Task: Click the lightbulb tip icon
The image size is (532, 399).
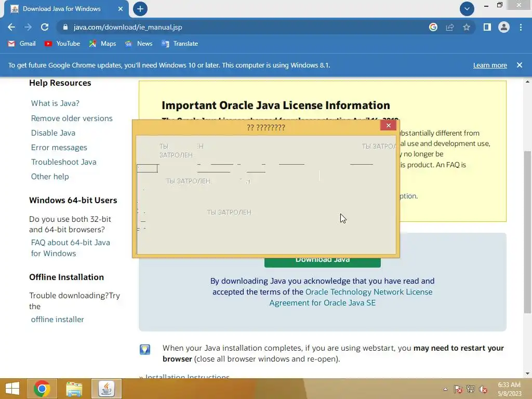Action: point(145,350)
